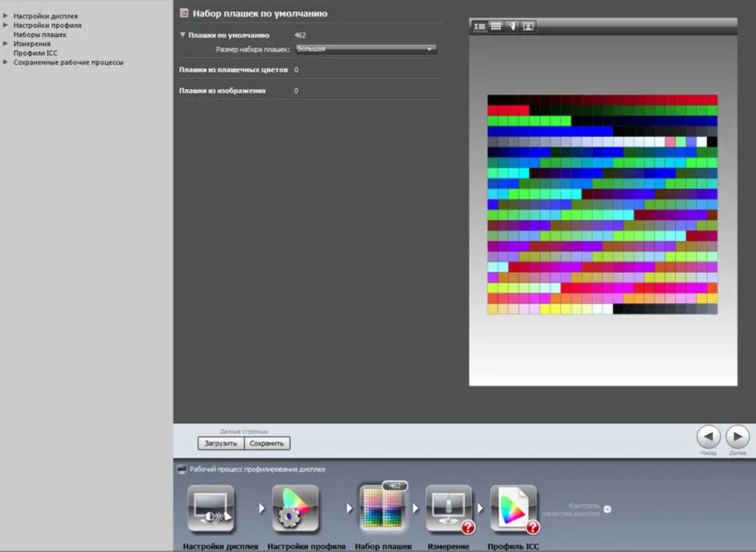Viewport: 756px width, 552px height.
Task: Open the Размер набора плашек dropdown
Action: [366, 49]
